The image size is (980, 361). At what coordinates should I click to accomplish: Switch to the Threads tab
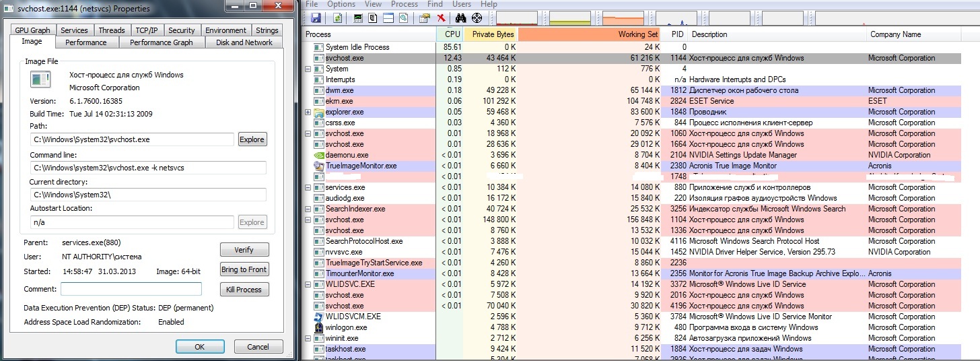click(112, 30)
